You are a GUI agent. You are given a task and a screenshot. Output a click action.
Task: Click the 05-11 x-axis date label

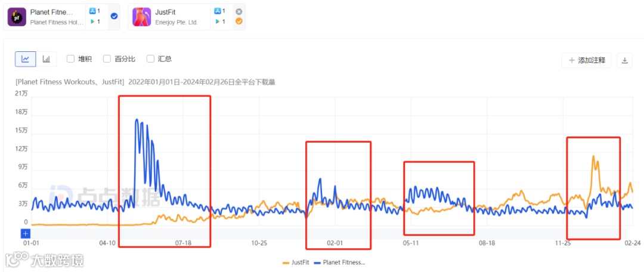click(411, 243)
